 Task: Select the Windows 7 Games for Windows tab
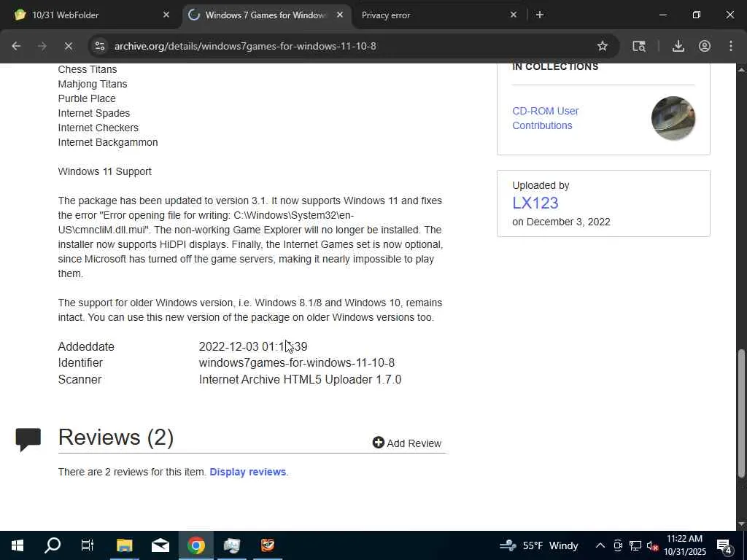pos(265,15)
